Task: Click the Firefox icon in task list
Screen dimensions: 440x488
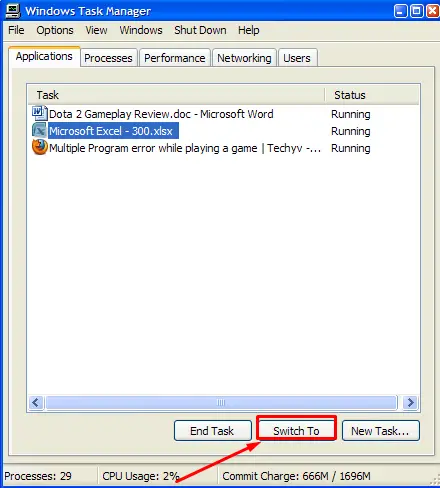Action: pos(39,147)
